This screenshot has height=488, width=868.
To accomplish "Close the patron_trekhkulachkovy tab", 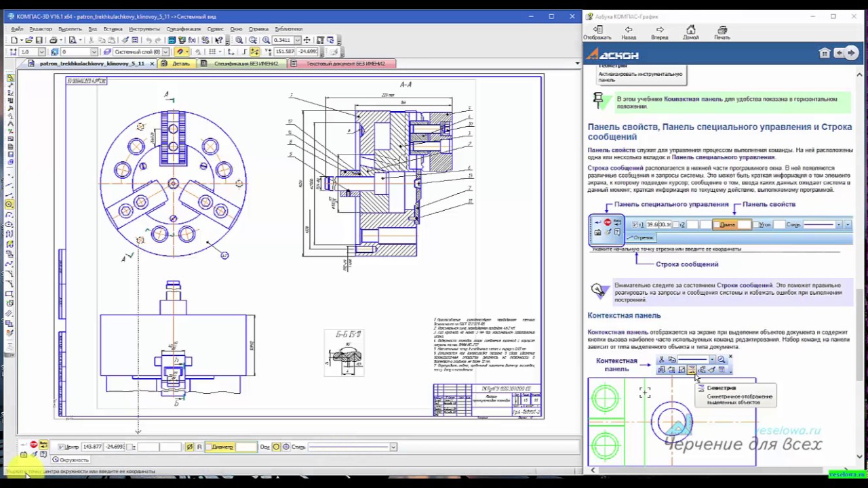I will [x=151, y=64].
